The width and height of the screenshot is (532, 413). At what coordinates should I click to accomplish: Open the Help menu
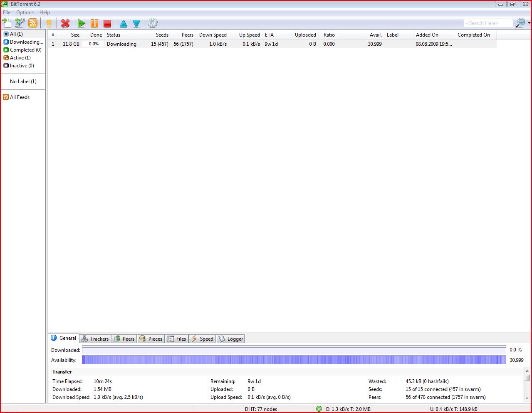pos(45,12)
